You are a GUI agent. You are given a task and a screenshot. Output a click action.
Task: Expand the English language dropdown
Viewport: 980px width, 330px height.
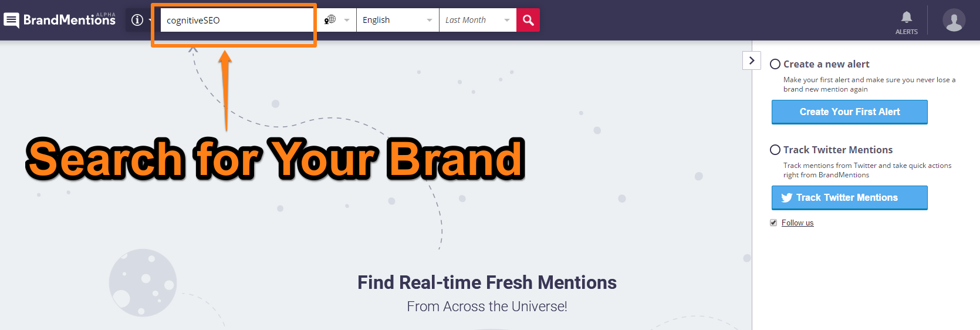point(397,20)
